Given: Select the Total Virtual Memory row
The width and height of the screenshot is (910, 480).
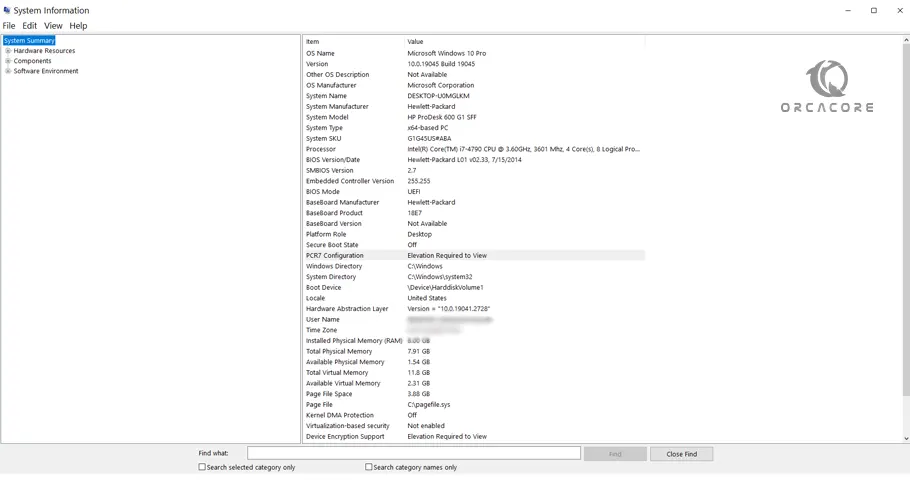Looking at the screenshot, I should click(474, 373).
